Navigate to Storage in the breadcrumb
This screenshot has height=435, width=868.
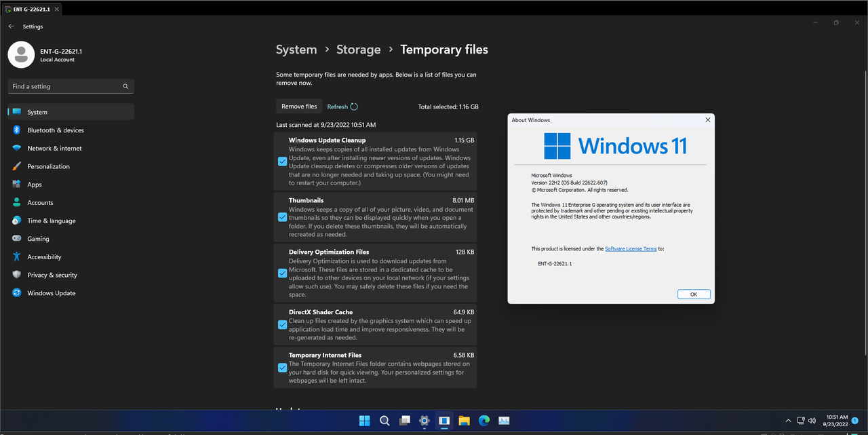pyautogui.click(x=358, y=50)
